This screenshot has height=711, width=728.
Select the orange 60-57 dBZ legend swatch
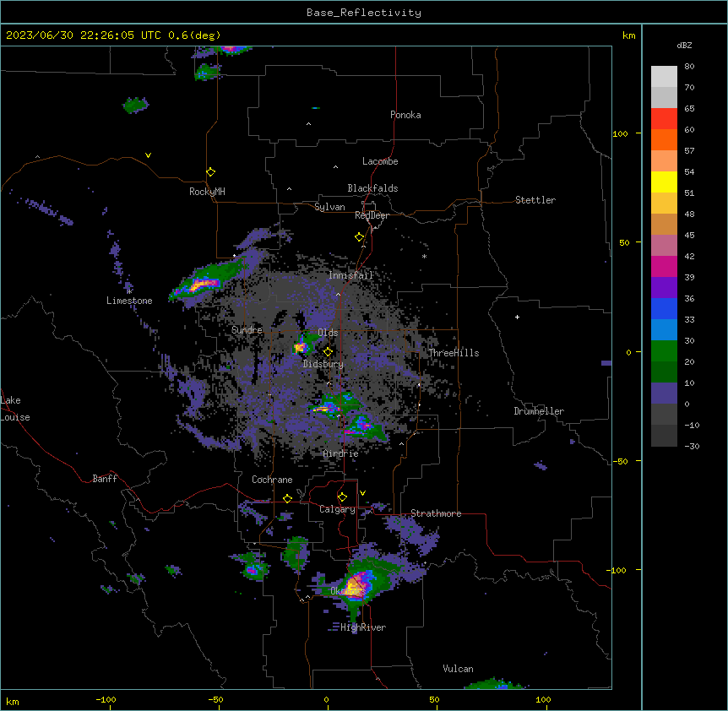[664, 139]
